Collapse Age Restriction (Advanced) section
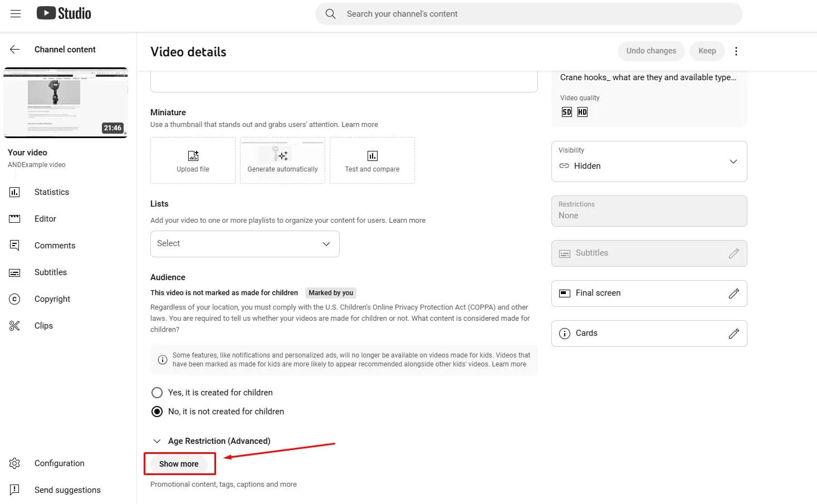The image size is (817, 504). [x=157, y=441]
